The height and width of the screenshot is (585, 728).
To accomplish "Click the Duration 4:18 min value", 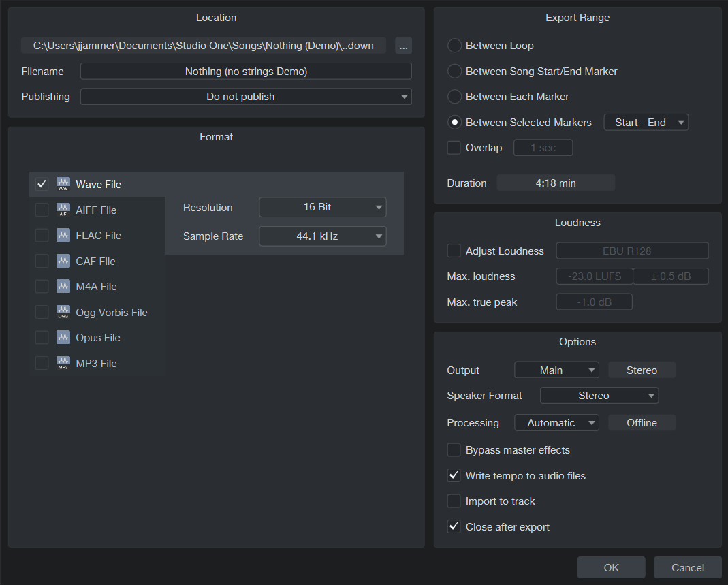I will (556, 183).
